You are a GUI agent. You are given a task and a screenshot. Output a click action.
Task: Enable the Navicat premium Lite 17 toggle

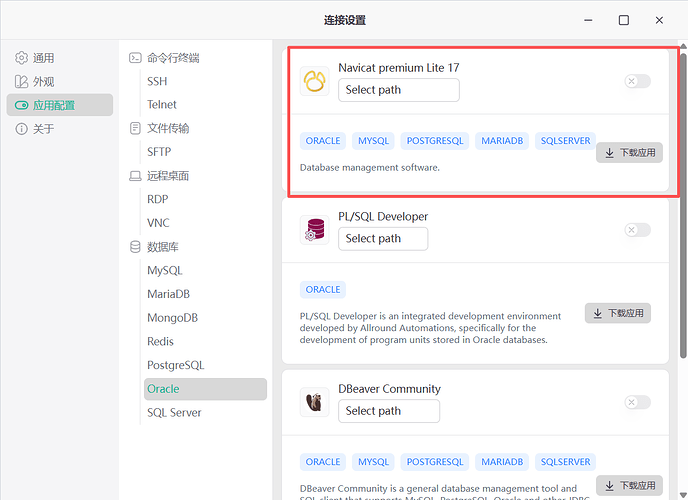(x=637, y=81)
